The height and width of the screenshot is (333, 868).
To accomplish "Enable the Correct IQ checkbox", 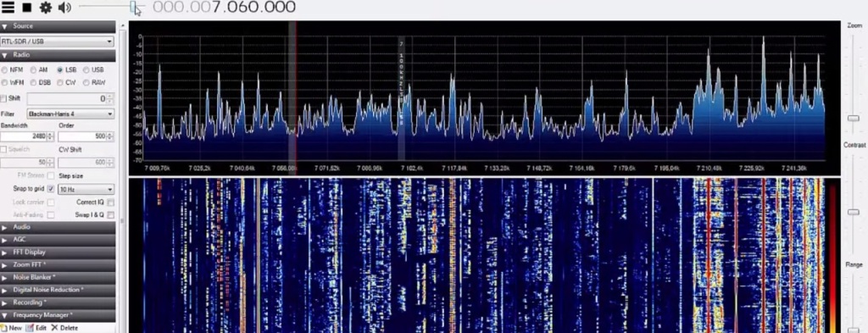I will (x=111, y=203).
